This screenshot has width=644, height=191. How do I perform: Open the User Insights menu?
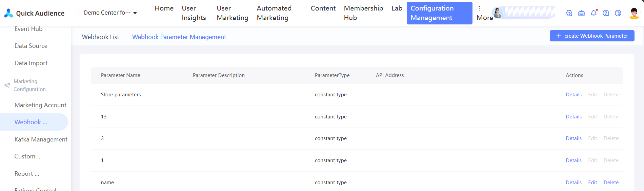click(x=194, y=13)
